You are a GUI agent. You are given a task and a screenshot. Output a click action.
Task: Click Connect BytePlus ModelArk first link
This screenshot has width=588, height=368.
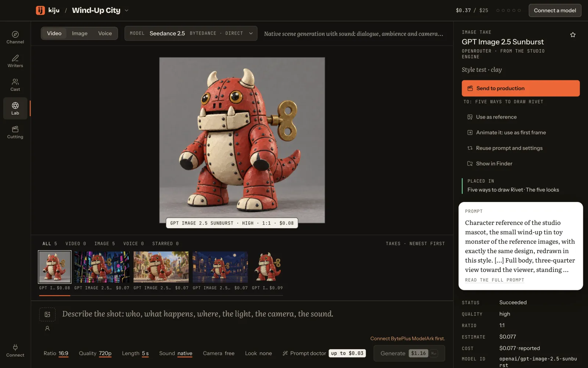coord(408,339)
